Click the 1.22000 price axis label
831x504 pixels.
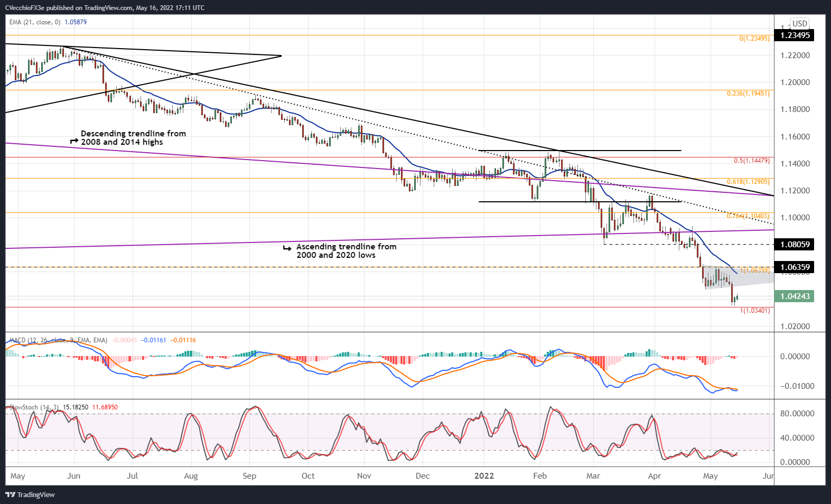(795, 55)
